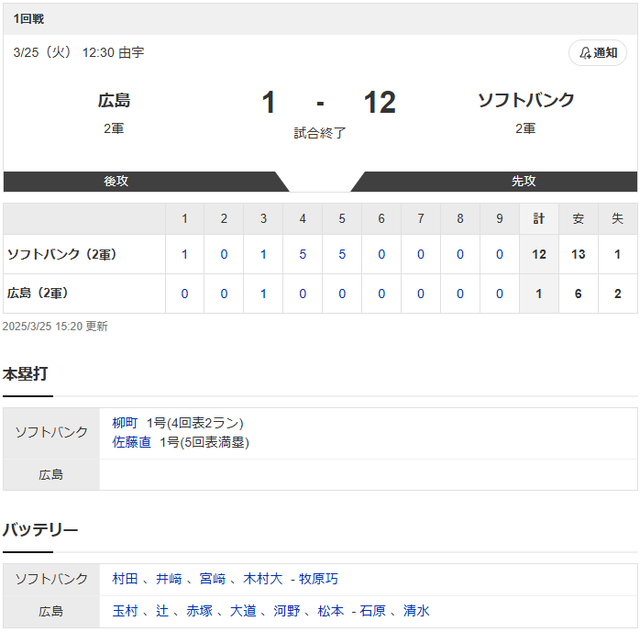Click the 本塁打 section heading
Viewport: 640px width, 632px height.
click(25, 374)
